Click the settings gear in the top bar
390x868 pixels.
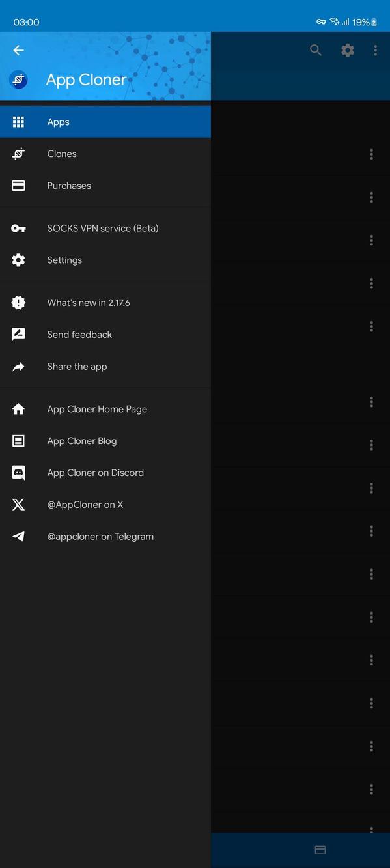tap(347, 50)
